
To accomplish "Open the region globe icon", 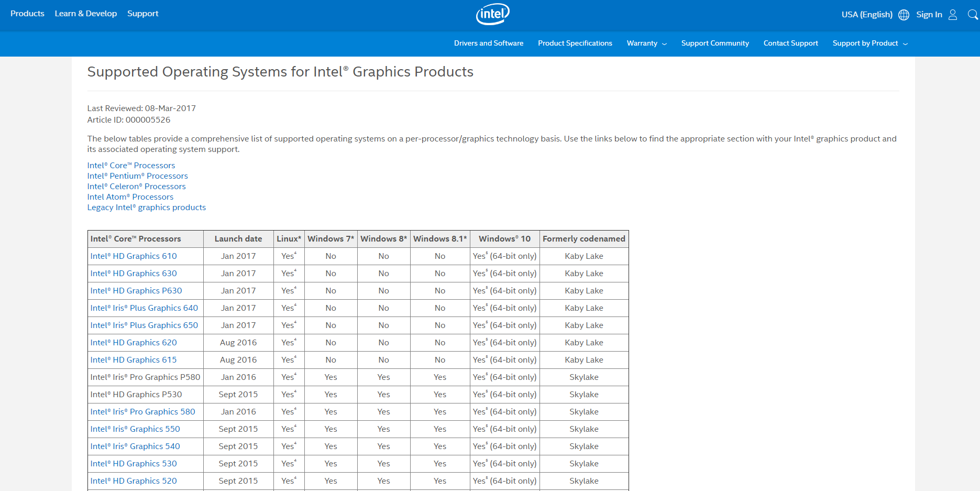I will coord(904,15).
